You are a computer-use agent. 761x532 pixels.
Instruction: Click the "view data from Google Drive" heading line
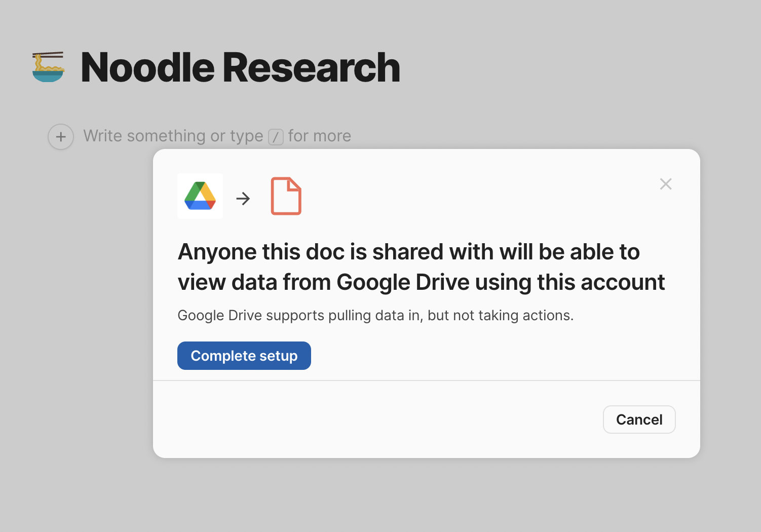tap(421, 282)
